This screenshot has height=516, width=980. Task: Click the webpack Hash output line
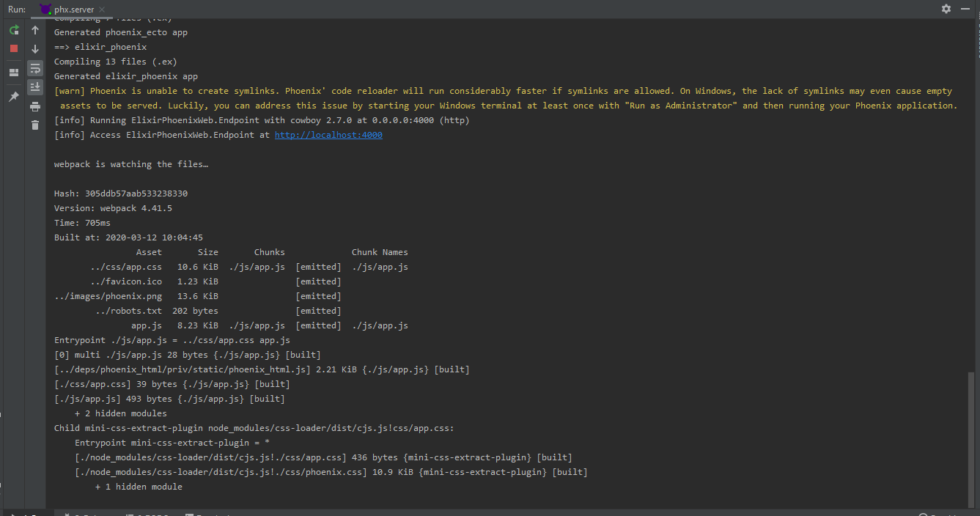[x=121, y=193]
